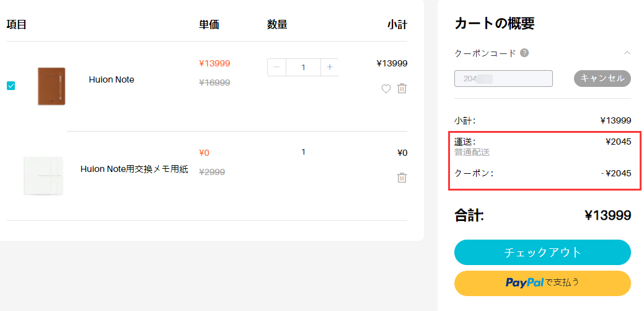Image resolution: width=644 pixels, height=311 pixels.
Task: Click the struck-through ¥16999 original price
Action: (x=214, y=83)
